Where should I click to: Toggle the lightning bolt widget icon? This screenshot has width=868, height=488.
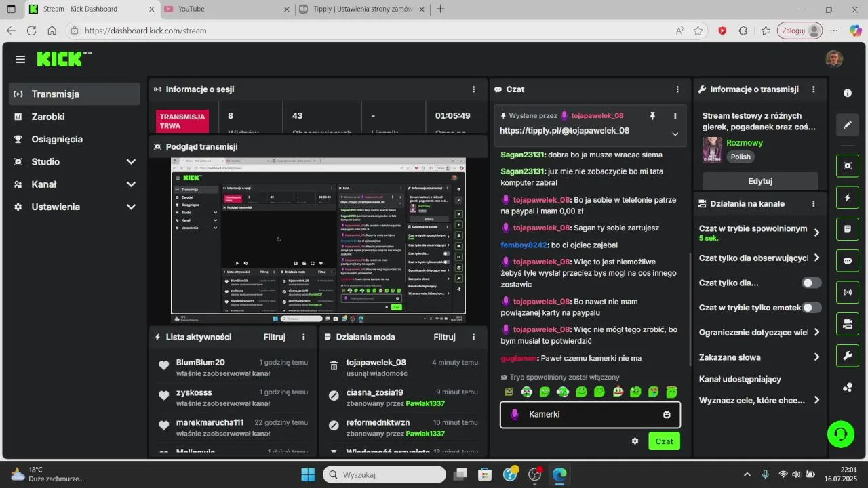(848, 197)
